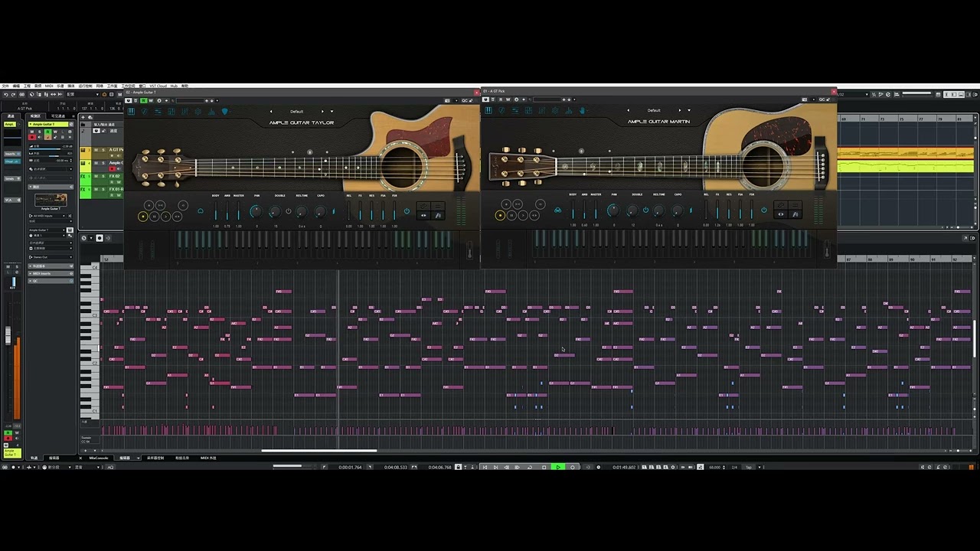Select previous preset arrow in Martin plugin
Screen dimensions: 980x551
[628, 110]
